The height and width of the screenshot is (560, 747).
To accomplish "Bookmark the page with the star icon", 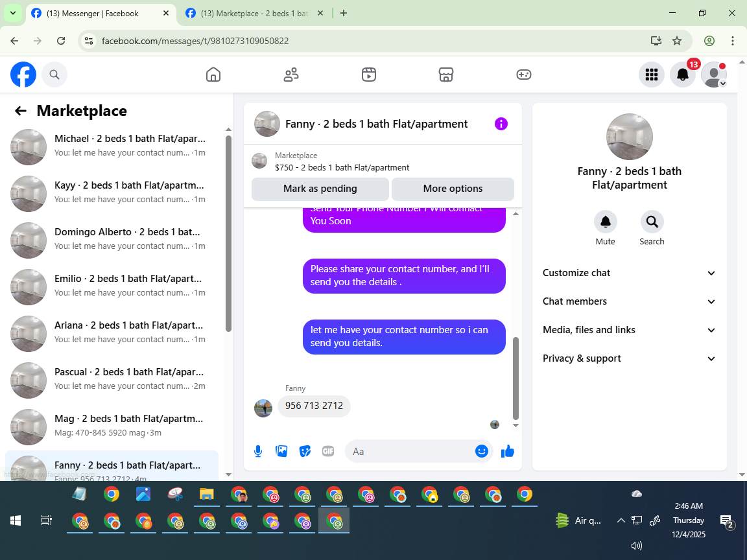I will click(677, 41).
